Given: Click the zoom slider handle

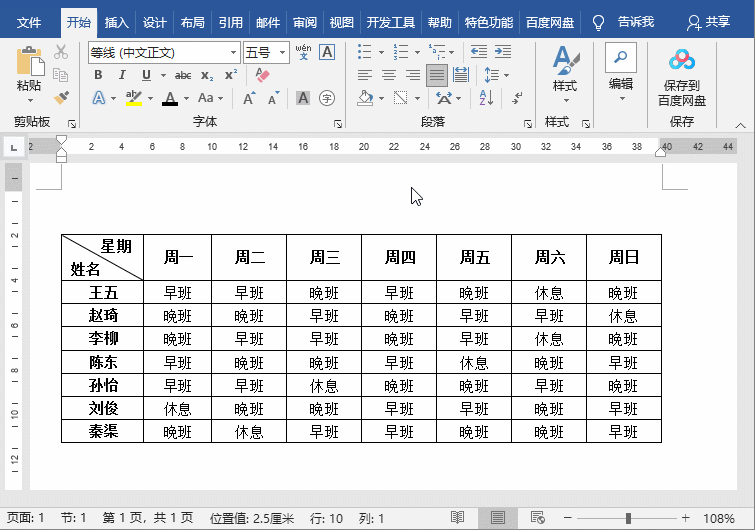Looking at the screenshot, I should [628, 518].
